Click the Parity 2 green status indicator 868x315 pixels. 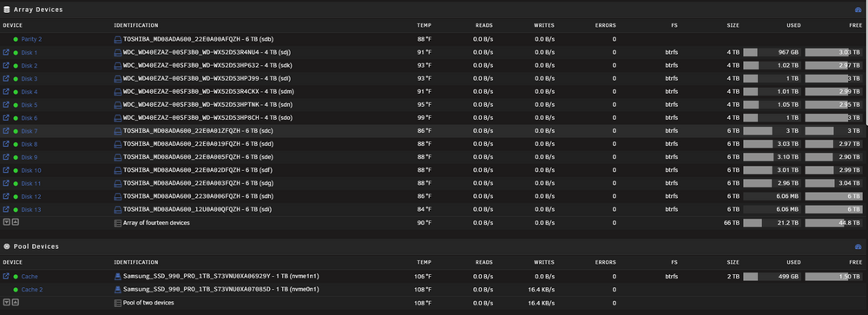click(x=16, y=39)
